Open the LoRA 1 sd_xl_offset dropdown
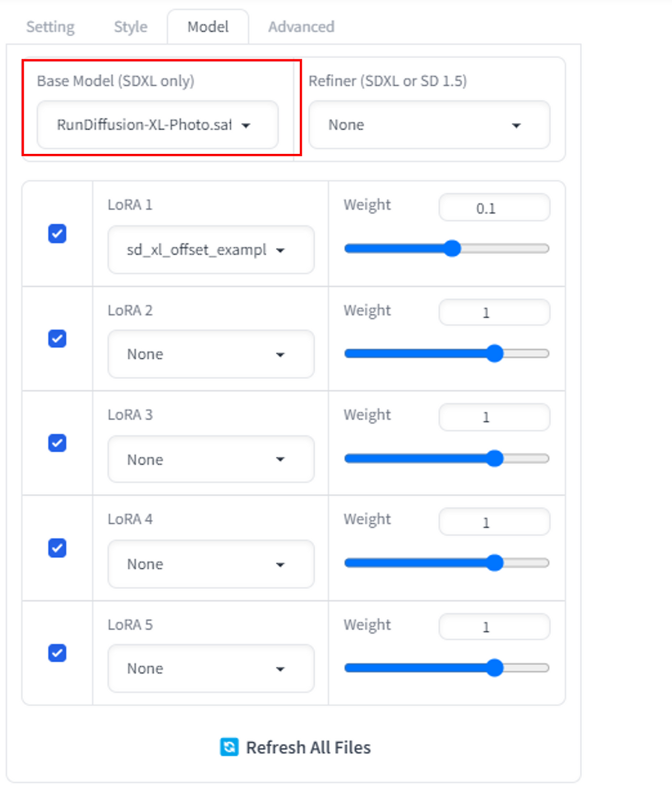Image resolution: width=672 pixels, height=812 pixels. tap(211, 249)
